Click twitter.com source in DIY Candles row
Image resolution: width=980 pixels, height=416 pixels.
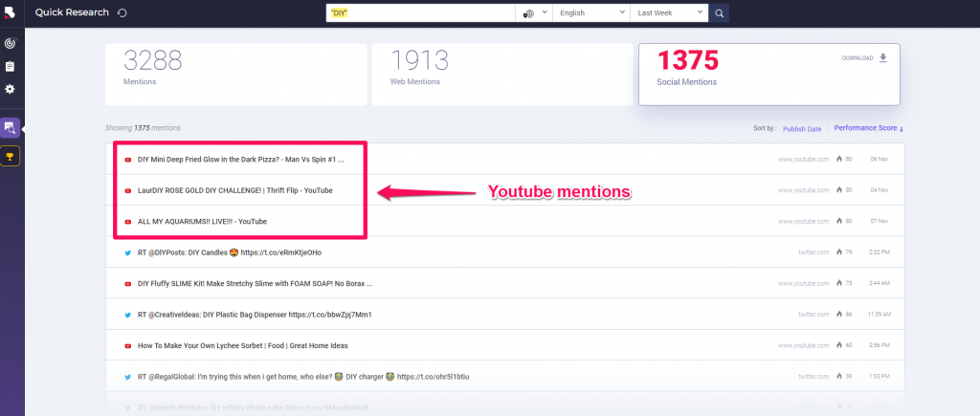pos(813,252)
